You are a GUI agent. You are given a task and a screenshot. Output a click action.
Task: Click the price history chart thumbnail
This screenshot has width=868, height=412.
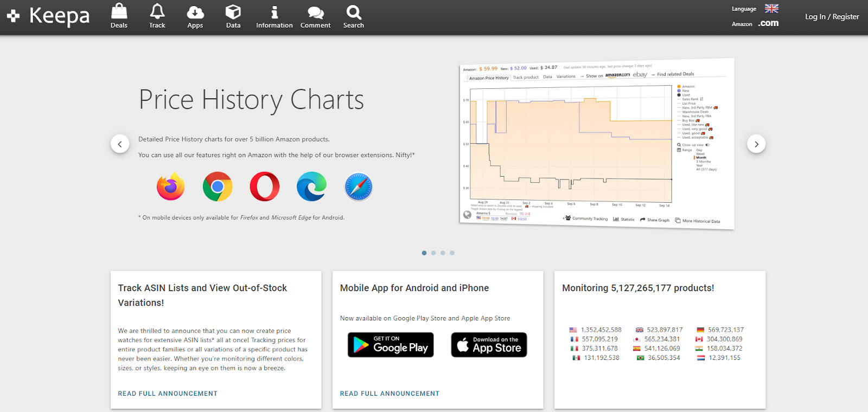(x=597, y=144)
